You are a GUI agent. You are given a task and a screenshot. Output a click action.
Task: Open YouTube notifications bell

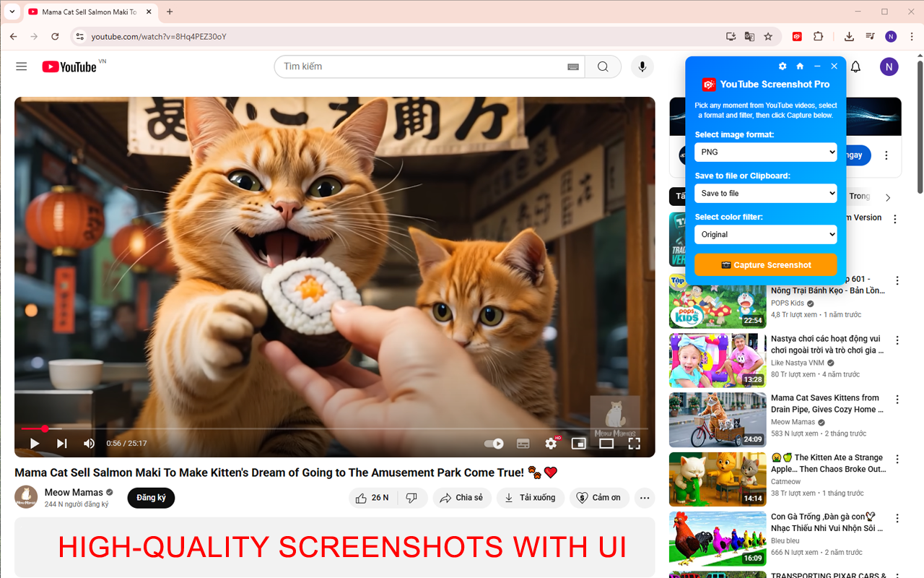[855, 66]
